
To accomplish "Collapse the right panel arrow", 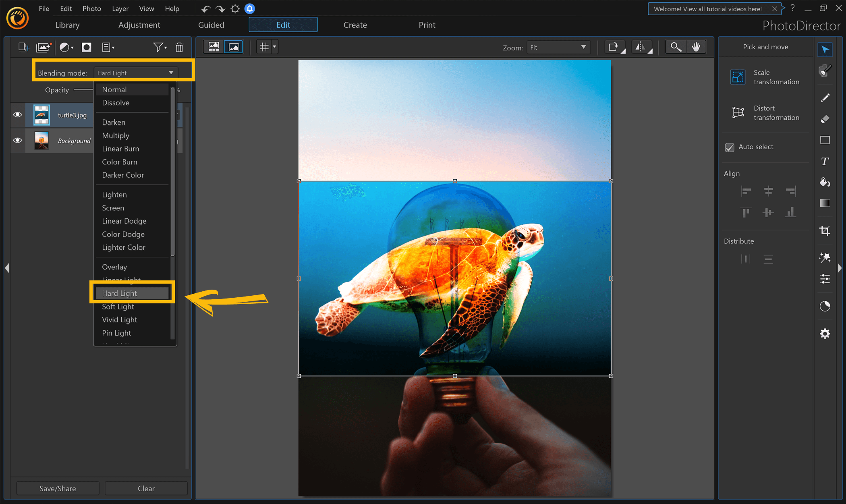I will point(840,268).
